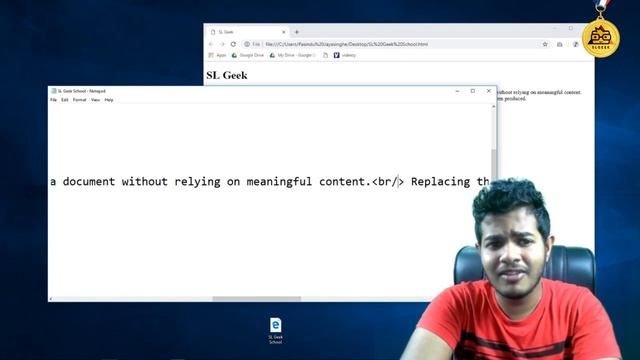The image size is (640, 360).
Task: Click the word 'Replacing' in Notepad
Action: click(440, 182)
